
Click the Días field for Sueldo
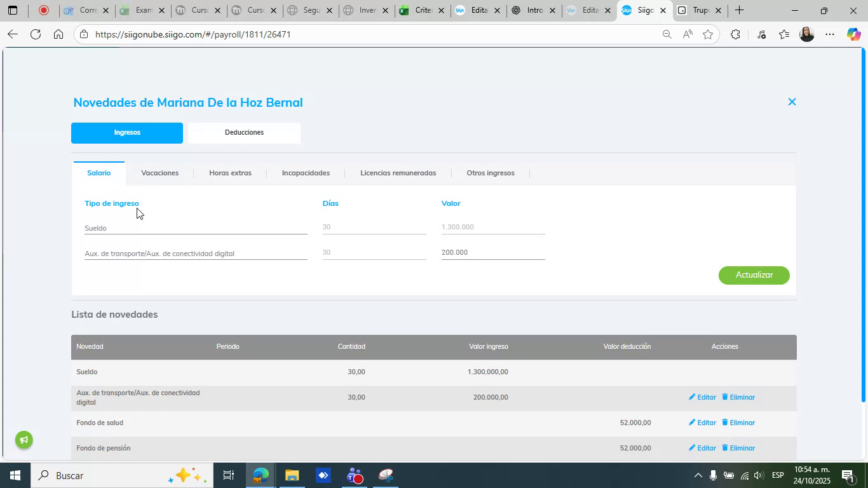(x=374, y=227)
